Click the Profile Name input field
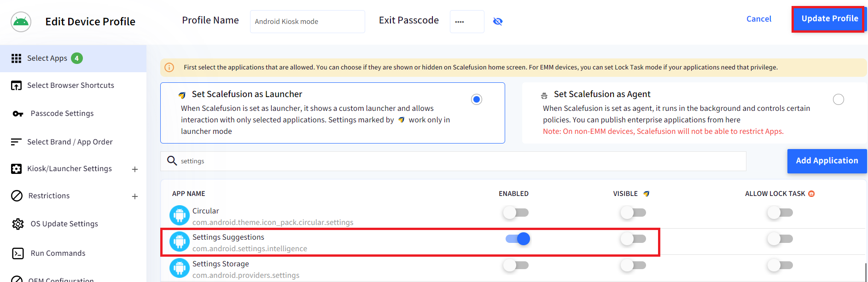 click(x=308, y=22)
